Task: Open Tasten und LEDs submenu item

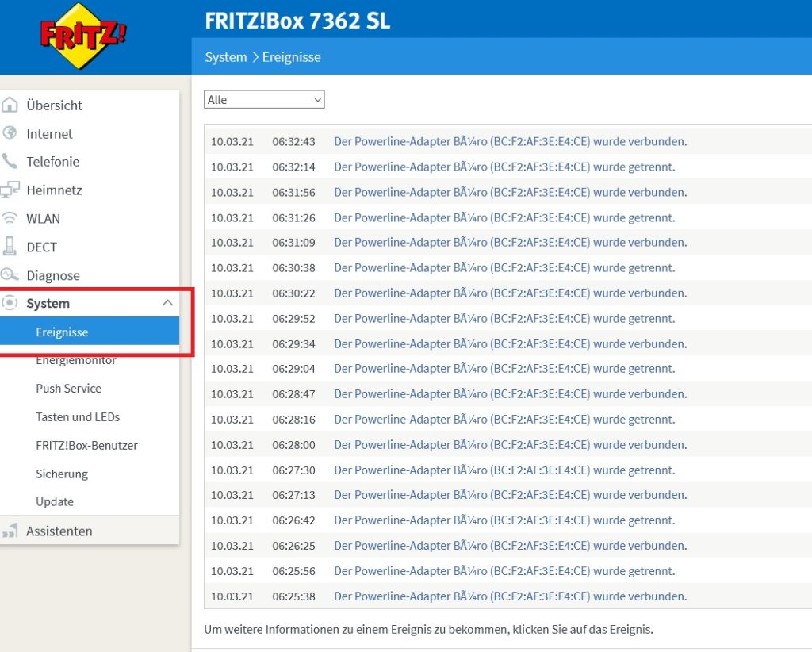Action: 78,417
